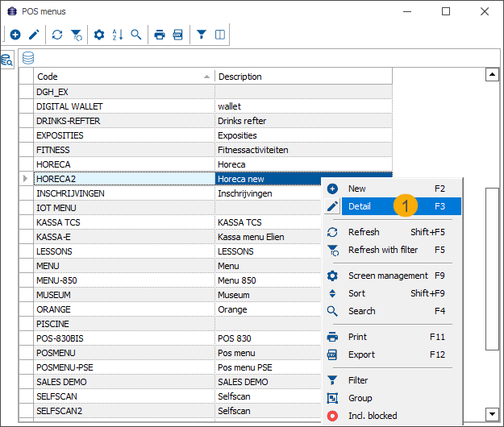Click the New record plus icon in toolbar
Viewport: 504px width, 427px height.
coord(15,35)
